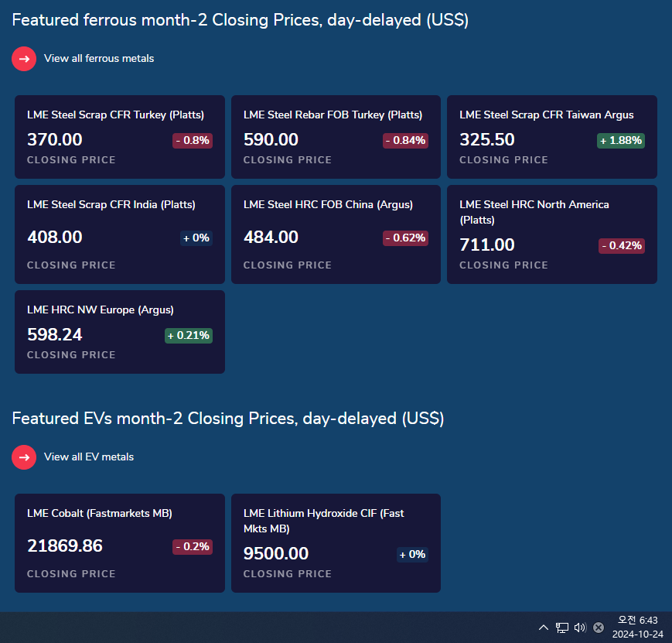Select LME Steel Scrap CFR India title
This screenshot has height=643, width=672.
(111, 204)
